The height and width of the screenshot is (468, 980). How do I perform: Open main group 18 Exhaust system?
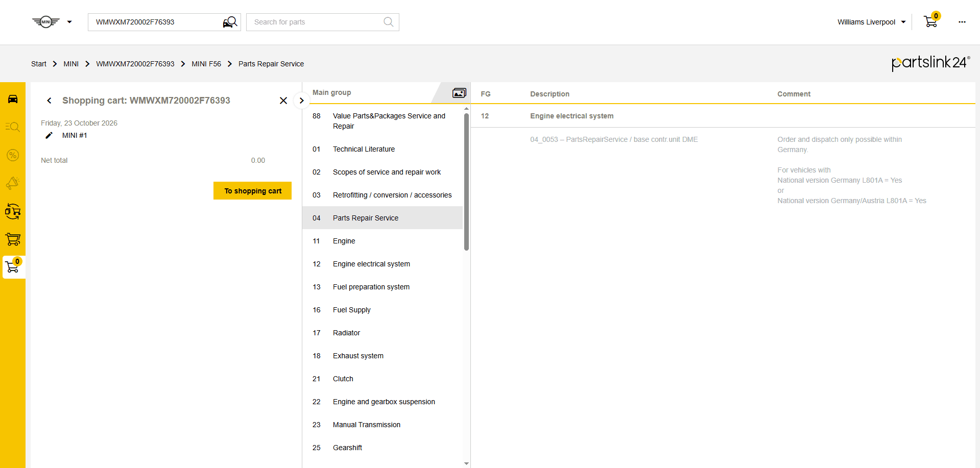point(383,356)
